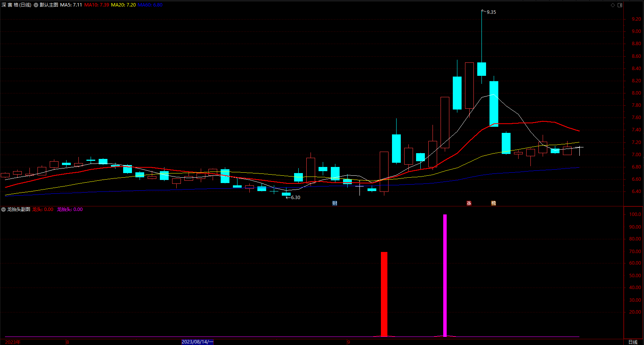Click the 财 financial event marker
644x345 pixels.
(x=335, y=203)
